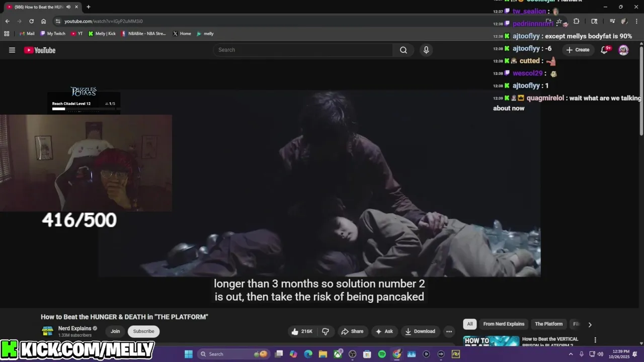Open the YouTube account avatar menu
The image size is (644, 362).
click(623, 50)
